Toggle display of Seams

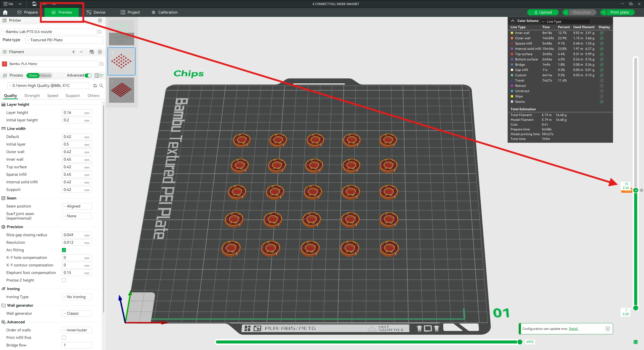pyautogui.click(x=602, y=102)
